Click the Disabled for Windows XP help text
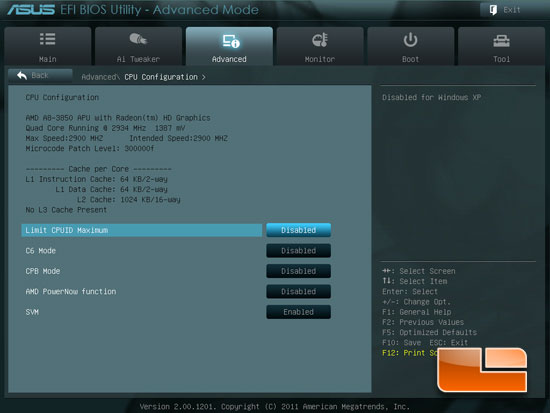Image resolution: width=550 pixels, height=413 pixels. [431, 98]
